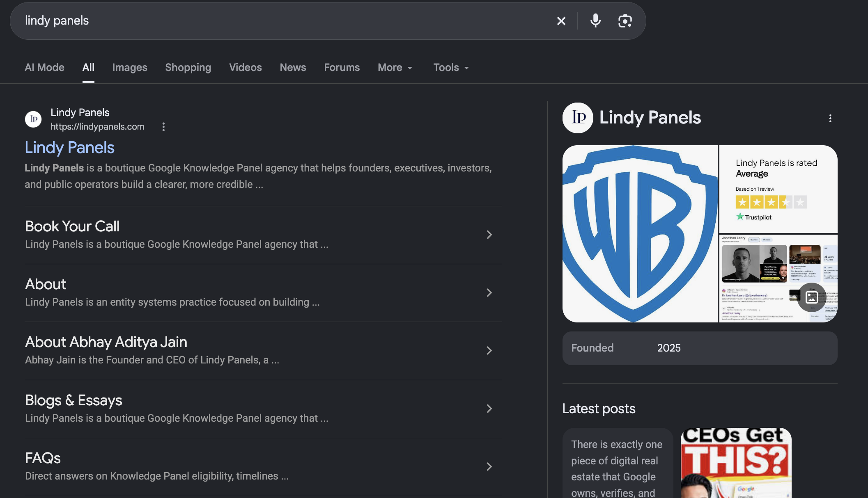Click the chevron on Book Your Call row
This screenshot has height=498, width=868.
(489, 235)
